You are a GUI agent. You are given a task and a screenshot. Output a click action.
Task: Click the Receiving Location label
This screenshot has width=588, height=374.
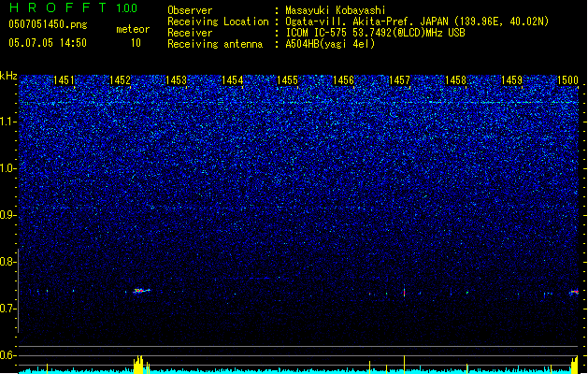tap(218, 22)
